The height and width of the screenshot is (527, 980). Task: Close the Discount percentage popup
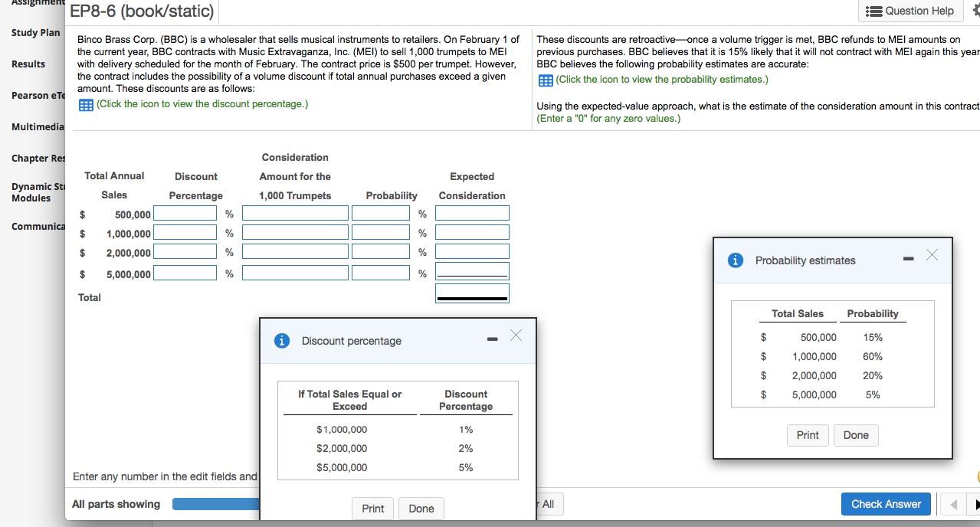click(516, 335)
